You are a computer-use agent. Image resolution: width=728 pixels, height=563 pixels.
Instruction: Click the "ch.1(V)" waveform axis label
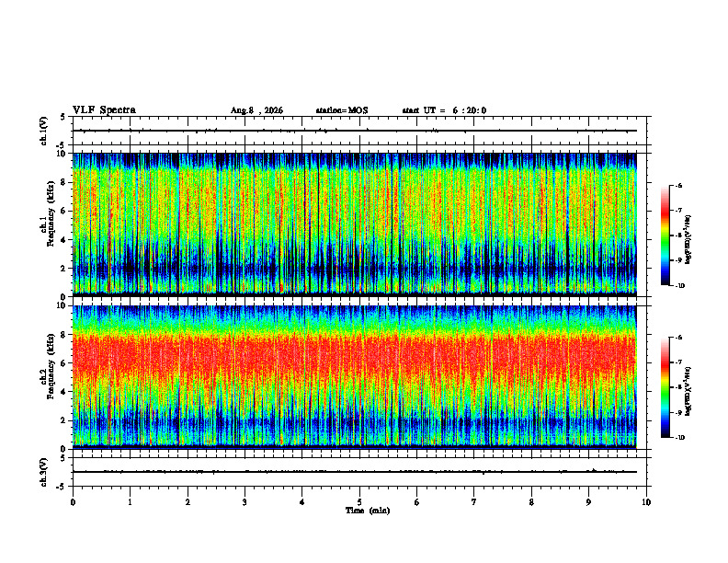tap(44, 131)
